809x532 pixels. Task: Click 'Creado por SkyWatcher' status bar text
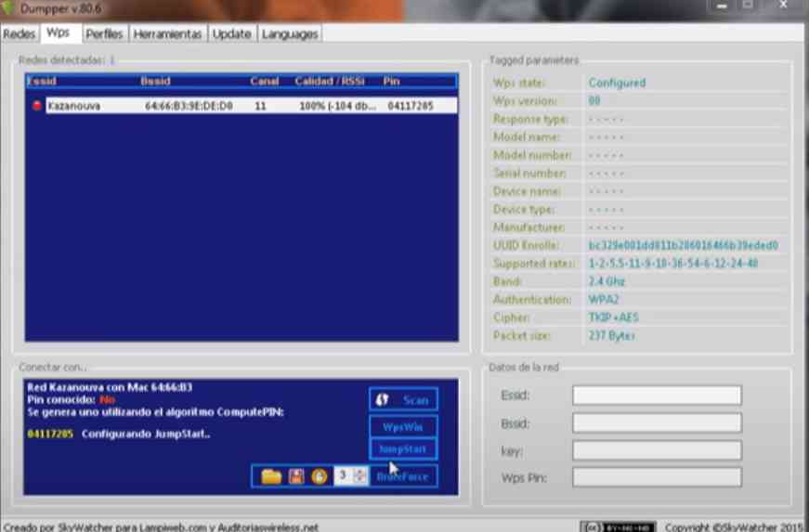161,526
